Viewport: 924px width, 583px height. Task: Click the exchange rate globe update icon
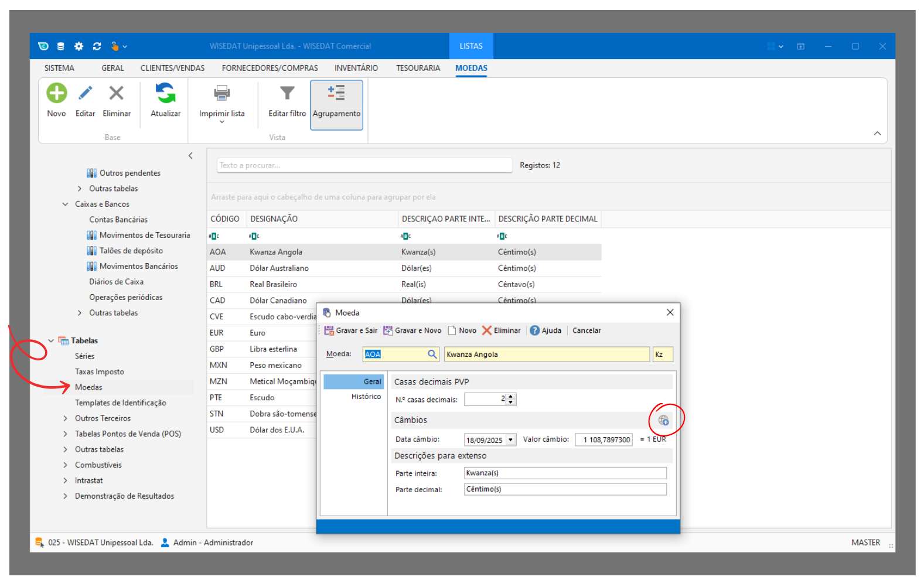[663, 420]
